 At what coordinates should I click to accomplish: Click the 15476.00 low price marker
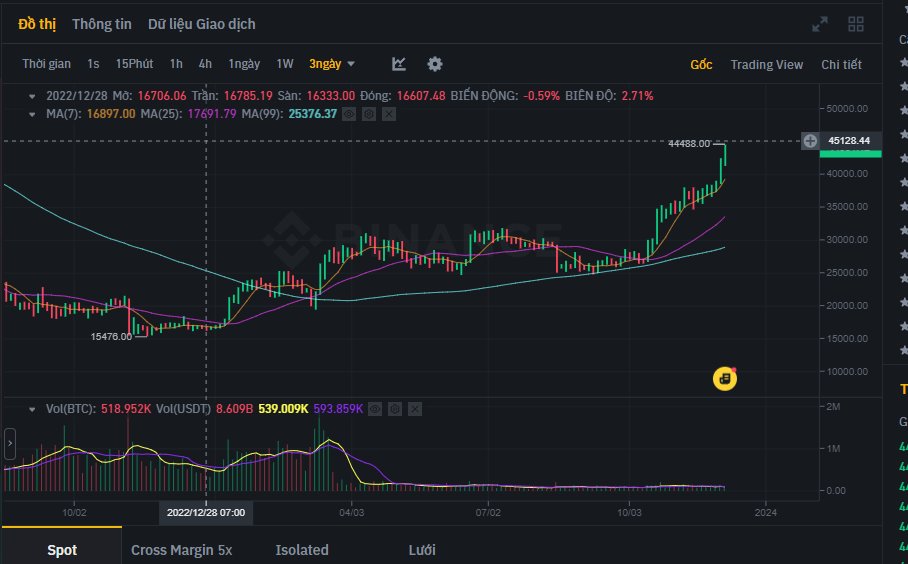111,336
